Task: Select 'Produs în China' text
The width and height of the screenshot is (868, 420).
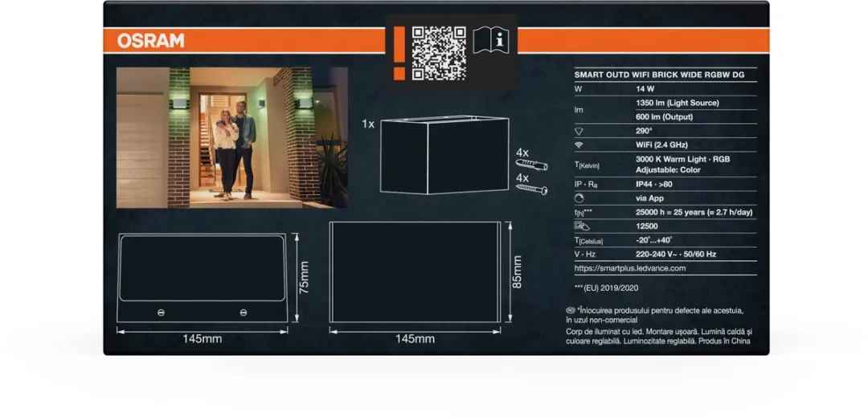Action: pos(725,341)
